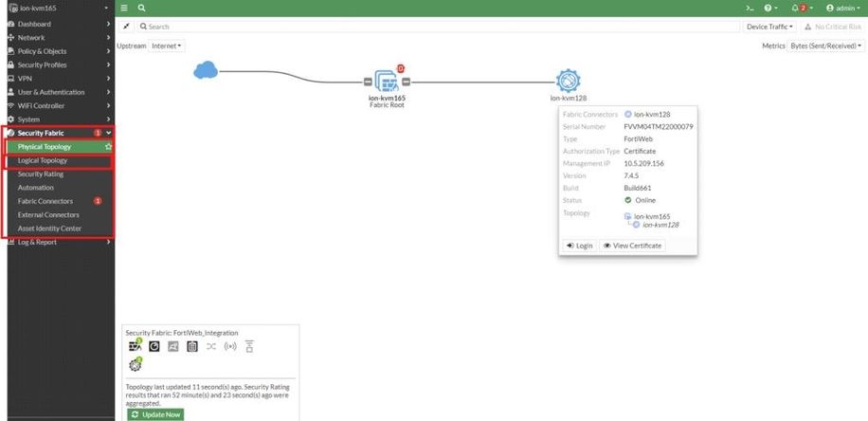868x421 pixels.
Task: Collapse upstream side of ion-kvm165 node
Action: coord(368,82)
